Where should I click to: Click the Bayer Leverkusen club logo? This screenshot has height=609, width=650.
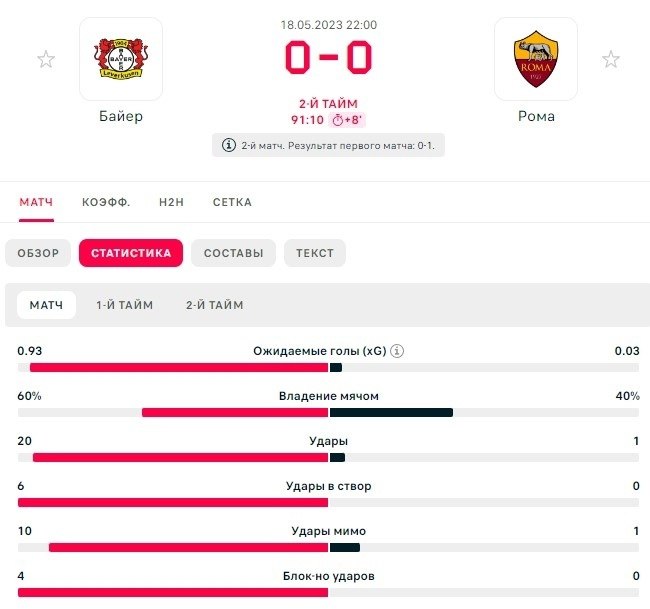coord(121,59)
